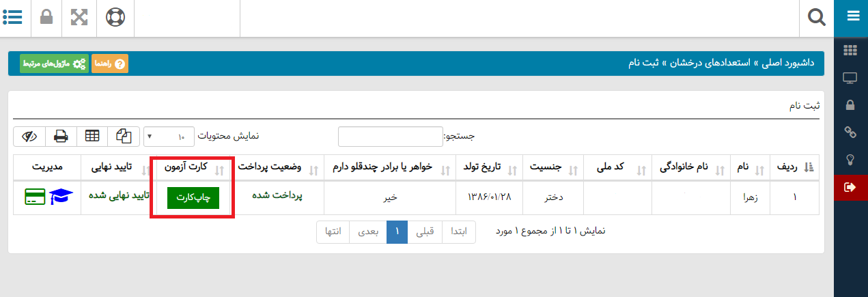Screen dimensions: 868x297
Task: Print the table with the printer icon
Action: (61, 136)
